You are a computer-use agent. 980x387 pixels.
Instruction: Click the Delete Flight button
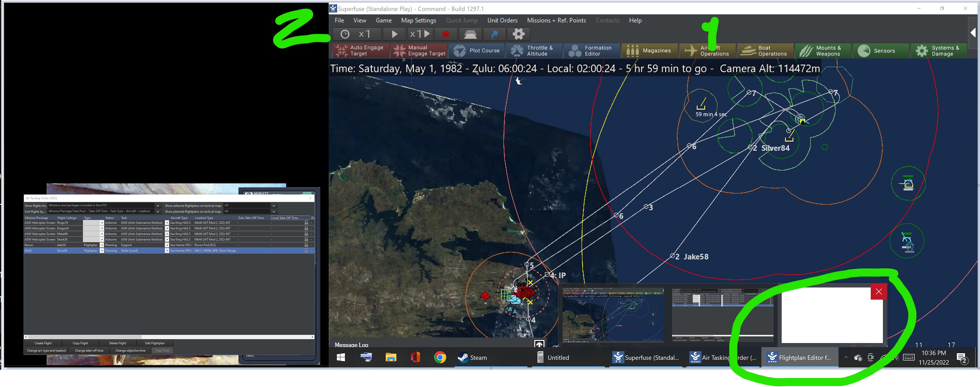[118, 343]
